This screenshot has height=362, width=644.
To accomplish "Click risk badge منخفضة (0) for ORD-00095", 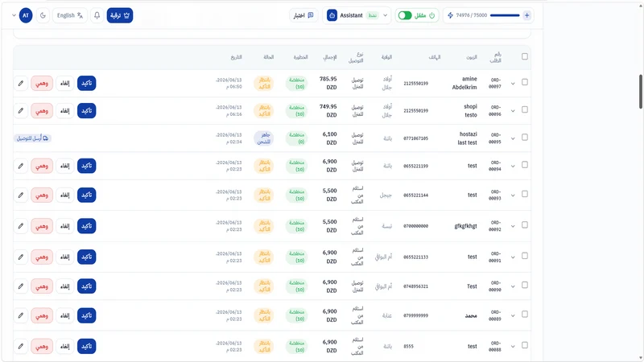I will tap(296, 138).
